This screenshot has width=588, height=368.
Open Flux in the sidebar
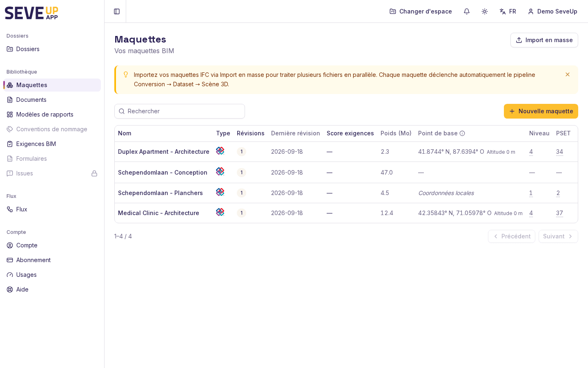(x=52, y=209)
